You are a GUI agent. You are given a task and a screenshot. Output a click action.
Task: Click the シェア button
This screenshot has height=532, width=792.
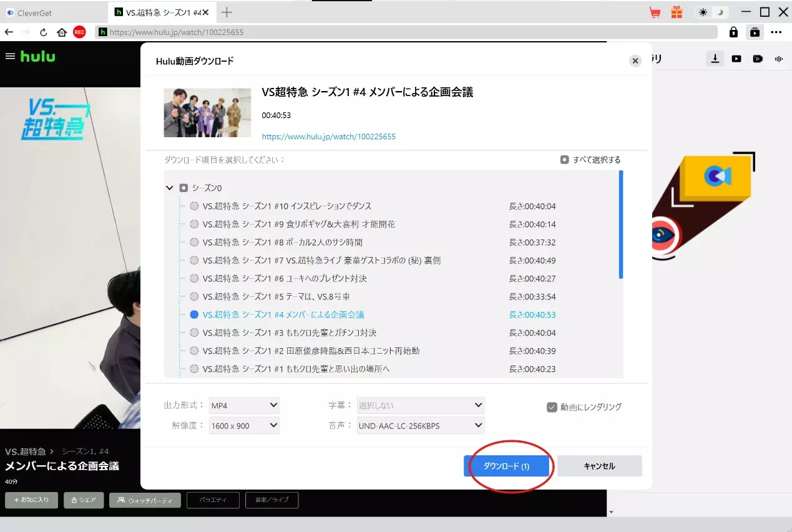click(x=84, y=500)
